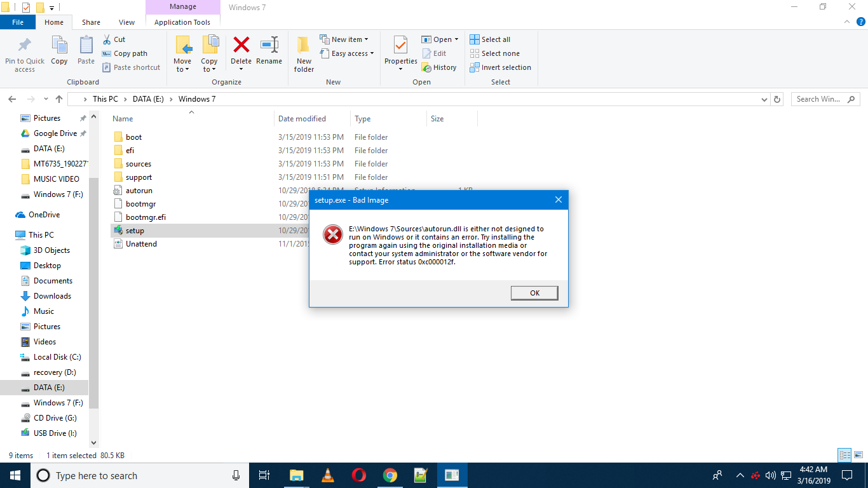Click Select all
The width and height of the screenshot is (868, 488).
(x=490, y=39)
